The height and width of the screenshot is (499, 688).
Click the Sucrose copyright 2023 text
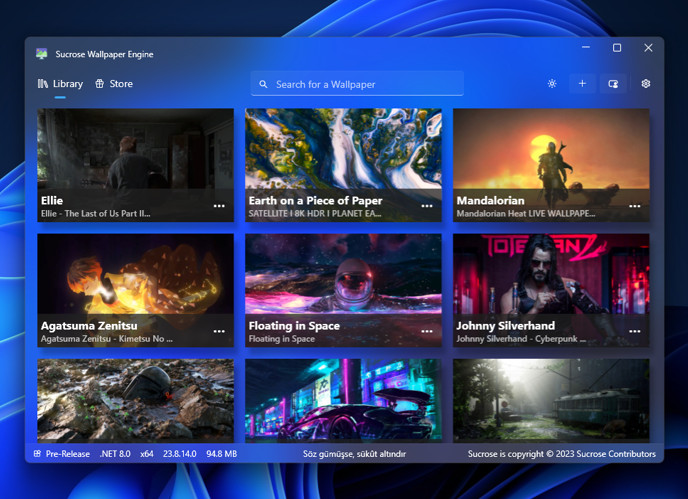562,454
